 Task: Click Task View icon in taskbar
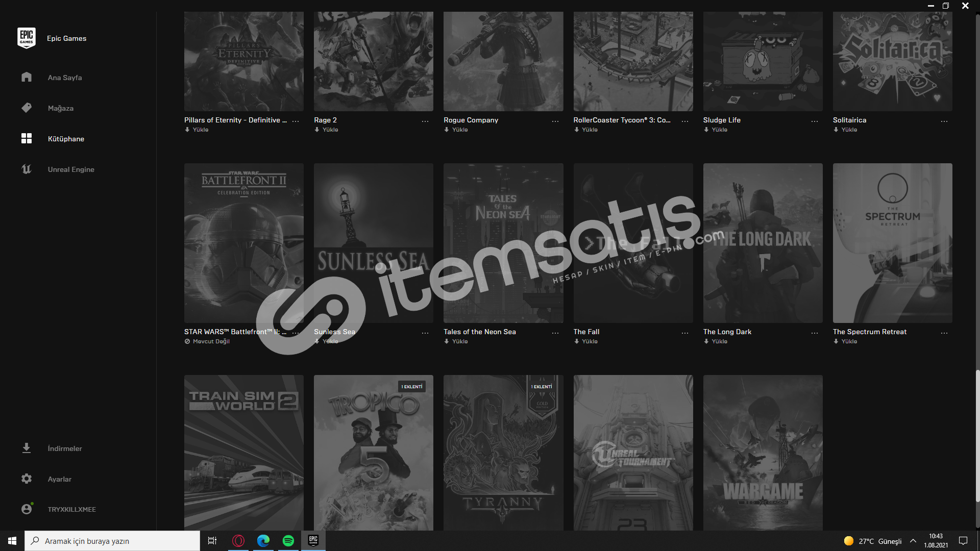coord(212,541)
